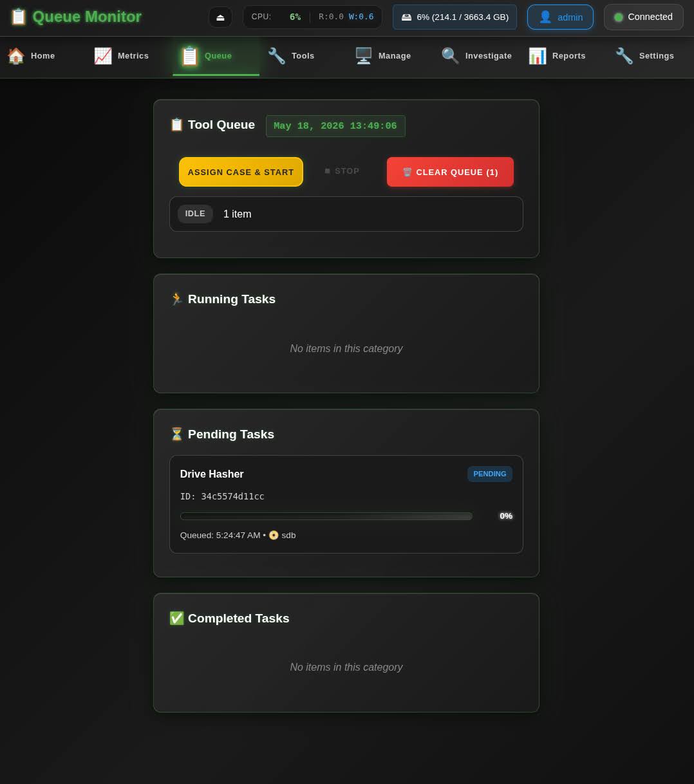
Task: Open the Home tab
Action: click(x=43, y=56)
